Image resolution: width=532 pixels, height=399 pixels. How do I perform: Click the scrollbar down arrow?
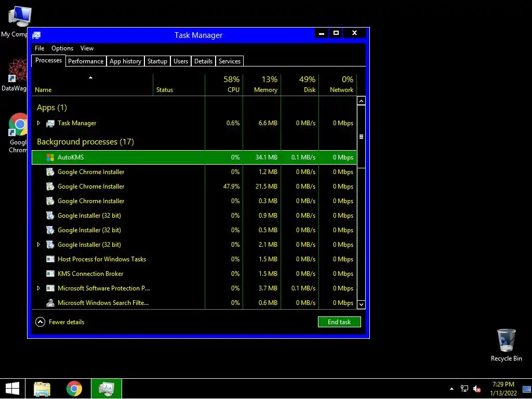[x=362, y=304]
